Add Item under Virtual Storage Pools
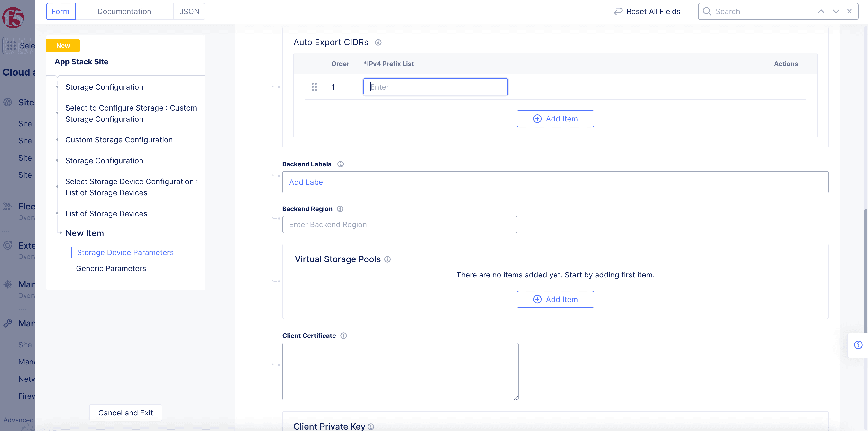Image resolution: width=868 pixels, height=431 pixels. 555,299
